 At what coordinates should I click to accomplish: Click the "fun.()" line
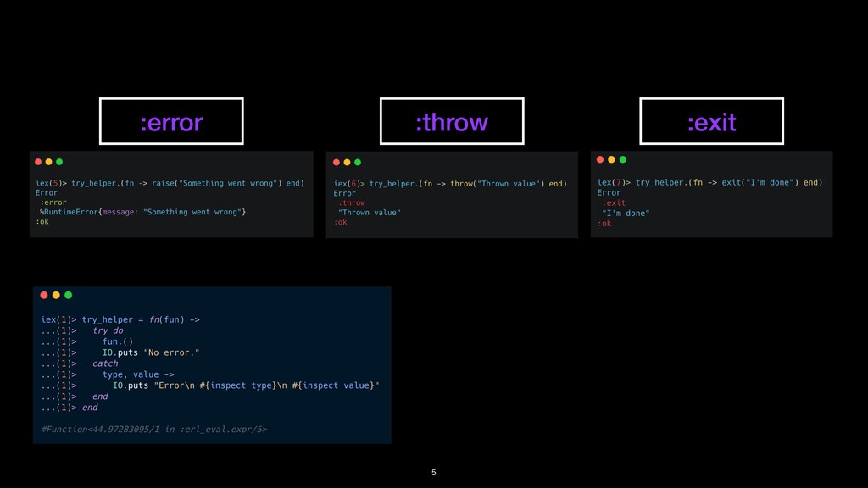click(87, 341)
